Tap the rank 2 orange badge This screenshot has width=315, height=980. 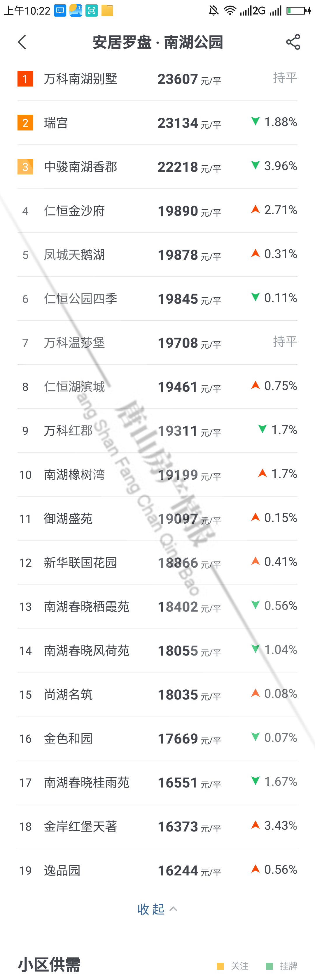tap(25, 123)
